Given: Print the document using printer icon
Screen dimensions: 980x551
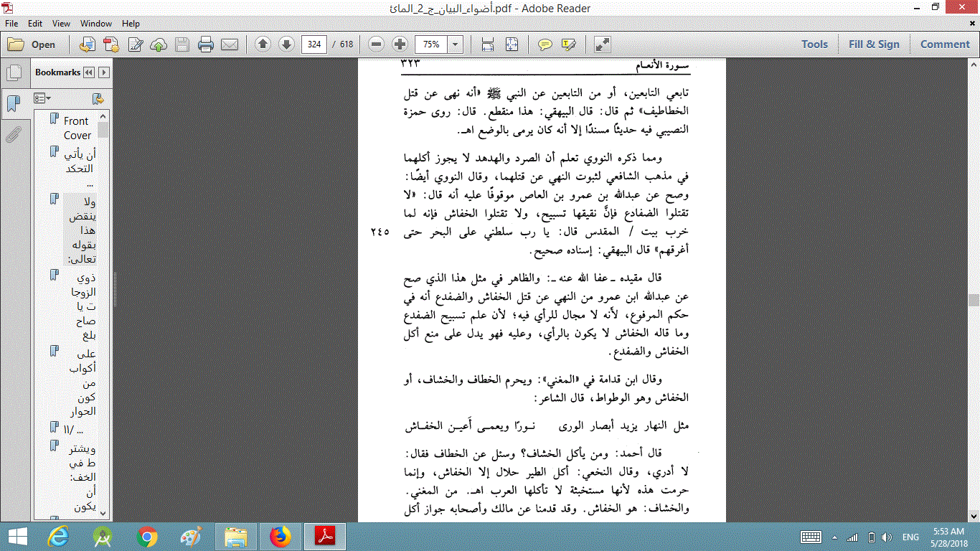Looking at the screenshot, I should (206, 44).
